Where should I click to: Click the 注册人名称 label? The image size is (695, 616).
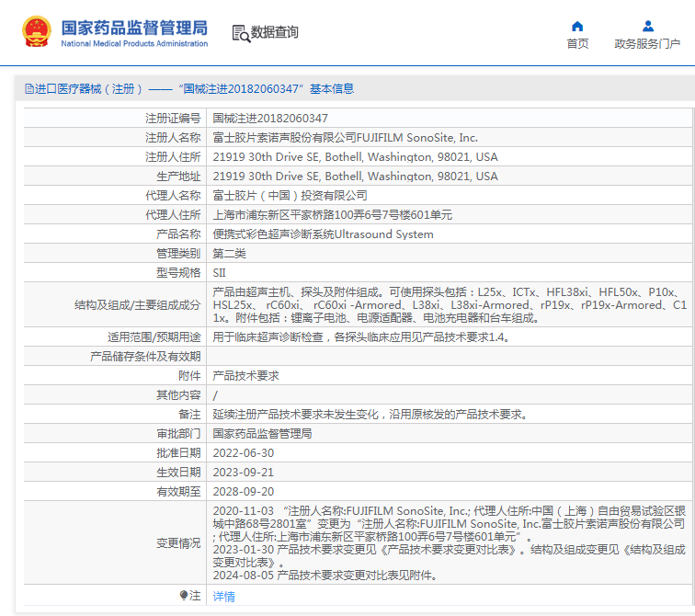pos(173,138)
